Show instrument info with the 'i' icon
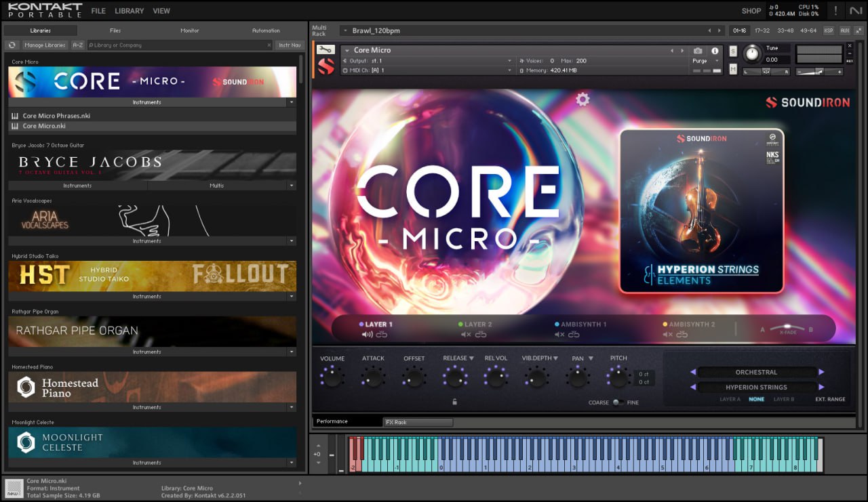Image resolution: width=868 pixels, height=502 pixels. pyautogui.click(x=714, y=51)
